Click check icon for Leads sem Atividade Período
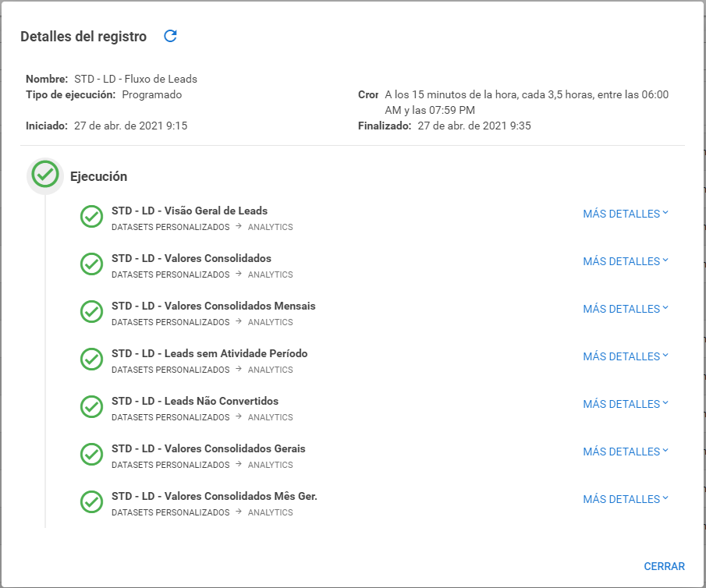 pyautogui.click(x=91, y=360)
